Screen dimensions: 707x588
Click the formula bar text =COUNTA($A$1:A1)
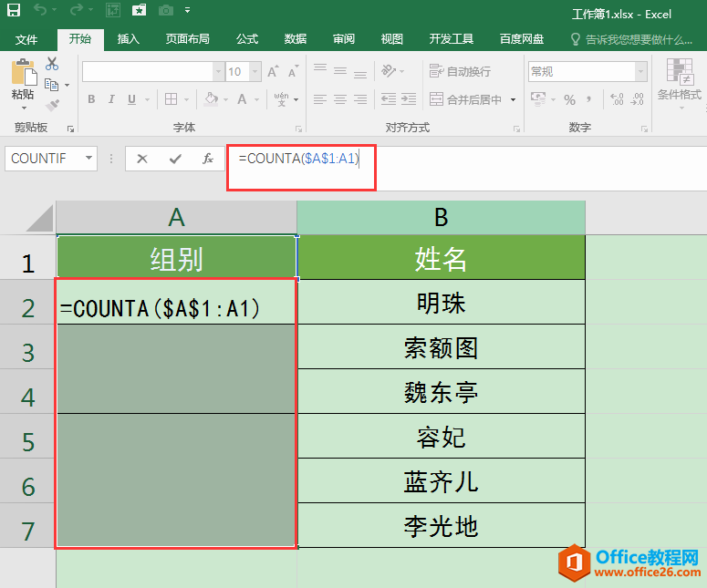[299, 158]
